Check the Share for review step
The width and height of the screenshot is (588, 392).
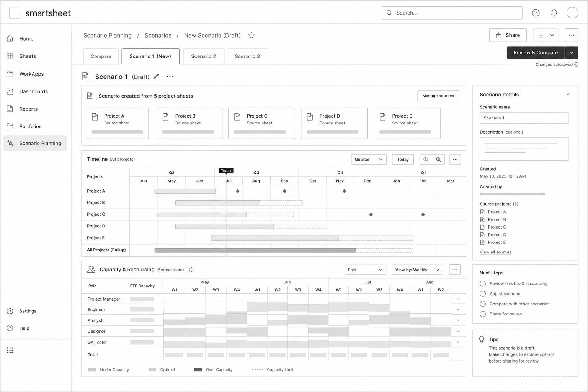(x=483, y=314)
